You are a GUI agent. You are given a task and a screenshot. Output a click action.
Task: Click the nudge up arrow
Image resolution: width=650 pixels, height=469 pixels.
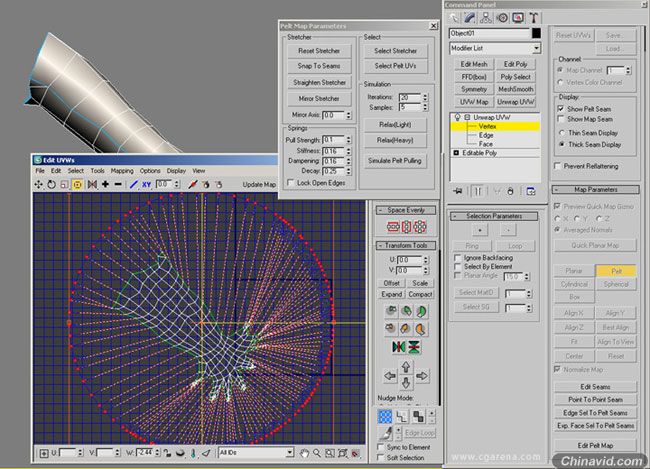tap(406, 367)
